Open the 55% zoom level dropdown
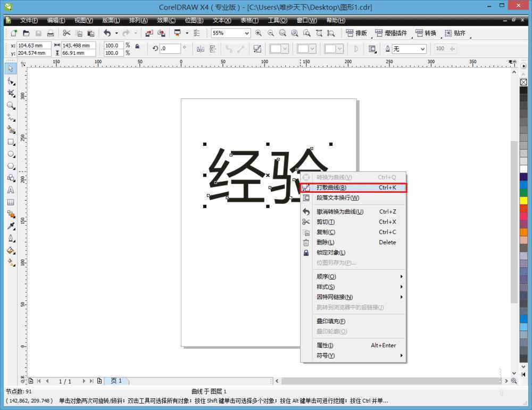 tap(247, 33)
